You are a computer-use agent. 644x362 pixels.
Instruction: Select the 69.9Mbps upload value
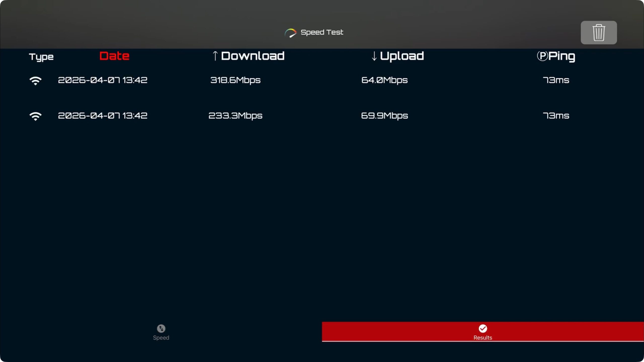tap(384, 116)
